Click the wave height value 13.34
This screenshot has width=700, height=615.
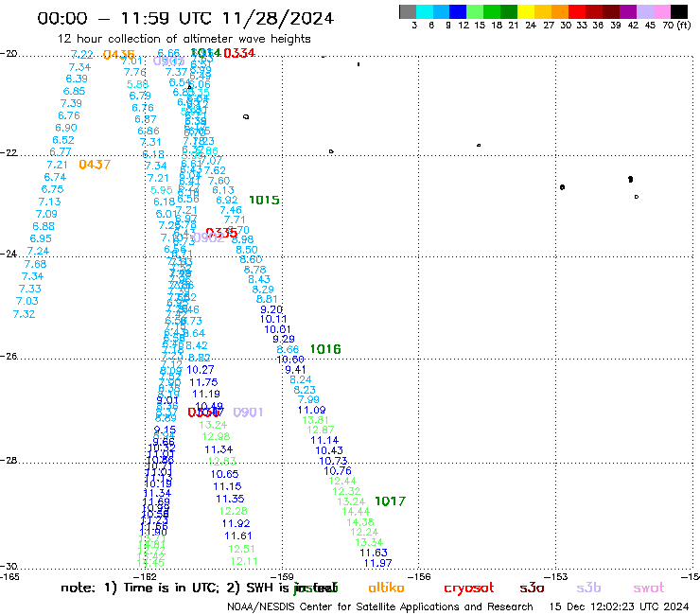(369, 543)
